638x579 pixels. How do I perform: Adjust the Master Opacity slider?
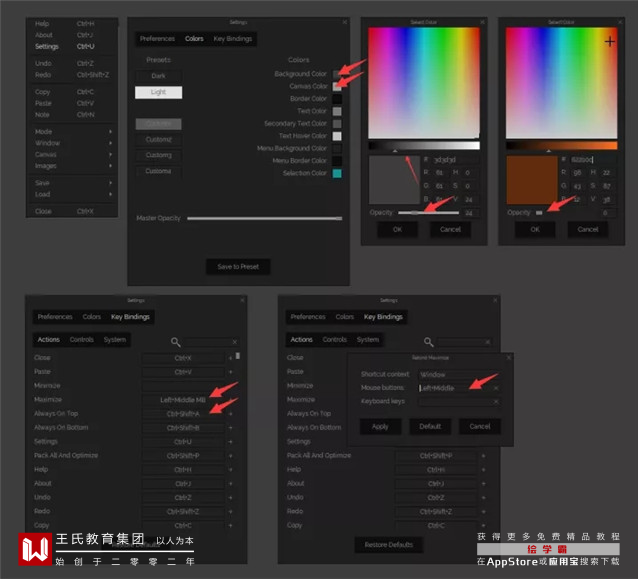click(x=264, y=218)
